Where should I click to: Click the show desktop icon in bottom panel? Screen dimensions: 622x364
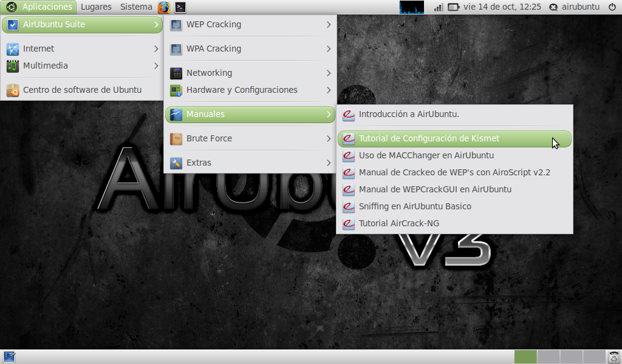click(x=9, y=357)
